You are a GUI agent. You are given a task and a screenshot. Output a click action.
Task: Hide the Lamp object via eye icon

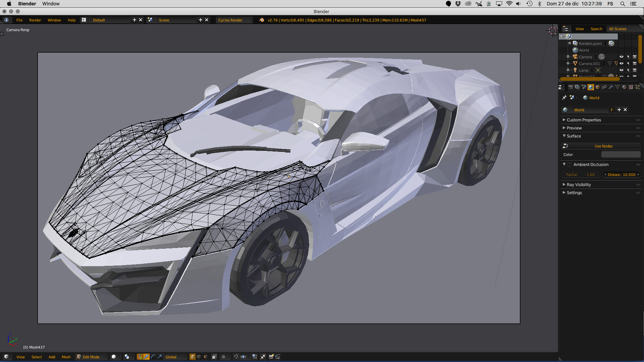621,70
